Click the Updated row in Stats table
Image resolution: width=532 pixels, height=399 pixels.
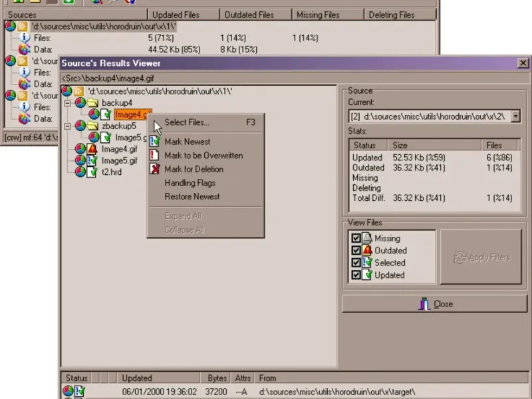433,158
